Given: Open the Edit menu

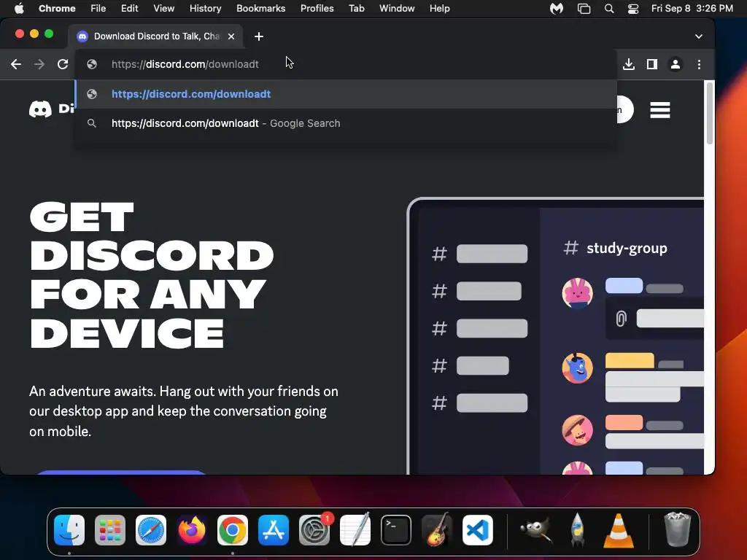Looking at the screenshot, I should 129,9.
